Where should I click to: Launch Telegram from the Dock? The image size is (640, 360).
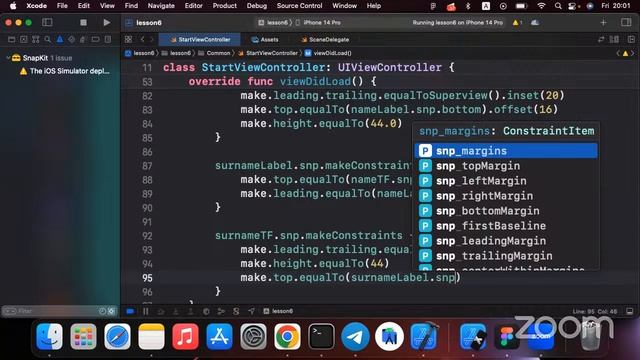[355, 337]
